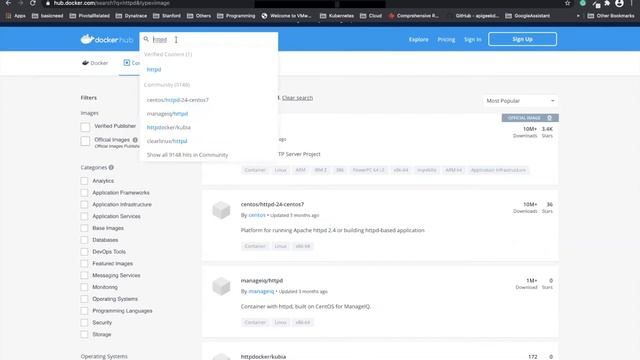Click Sign In link
Screen dimensions: 640x360
pos(473,39)
